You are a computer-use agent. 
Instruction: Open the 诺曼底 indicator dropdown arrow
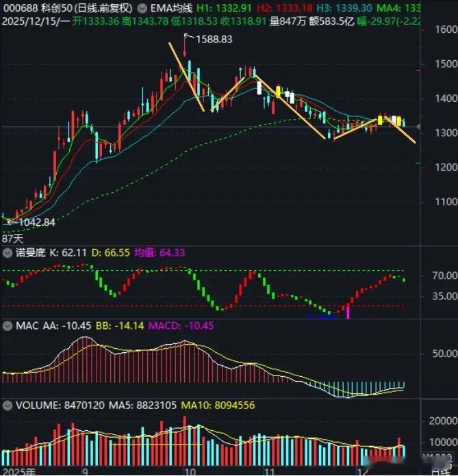point(8,253)
